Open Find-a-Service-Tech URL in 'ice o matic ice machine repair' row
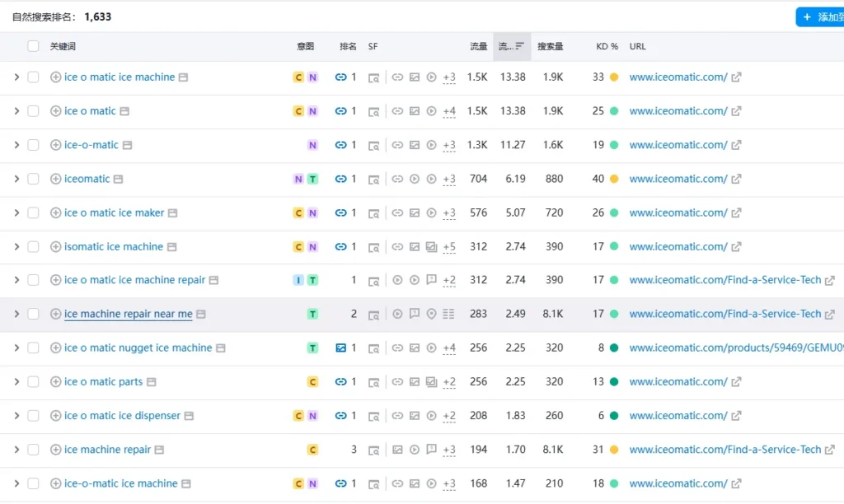 tap(725, 280)
